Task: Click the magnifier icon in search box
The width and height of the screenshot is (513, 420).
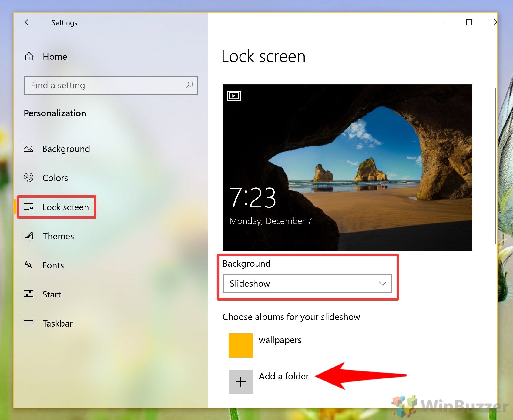Action: pyautogui.click(x=189, y=85)
